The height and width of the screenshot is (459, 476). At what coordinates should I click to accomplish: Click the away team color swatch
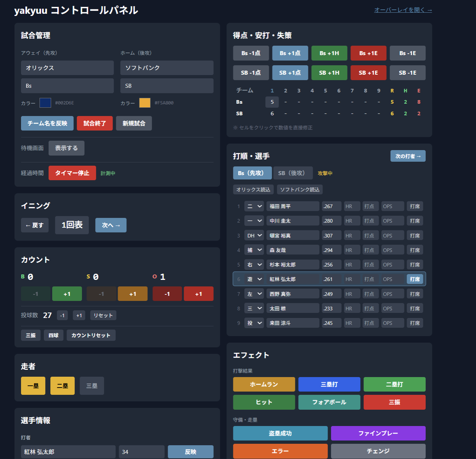click(x=45, y=103)
